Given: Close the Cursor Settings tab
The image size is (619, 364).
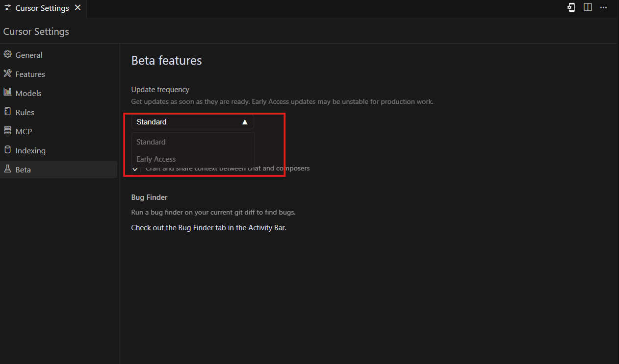Looking at the screenshot, I should [x=77, y=8].
